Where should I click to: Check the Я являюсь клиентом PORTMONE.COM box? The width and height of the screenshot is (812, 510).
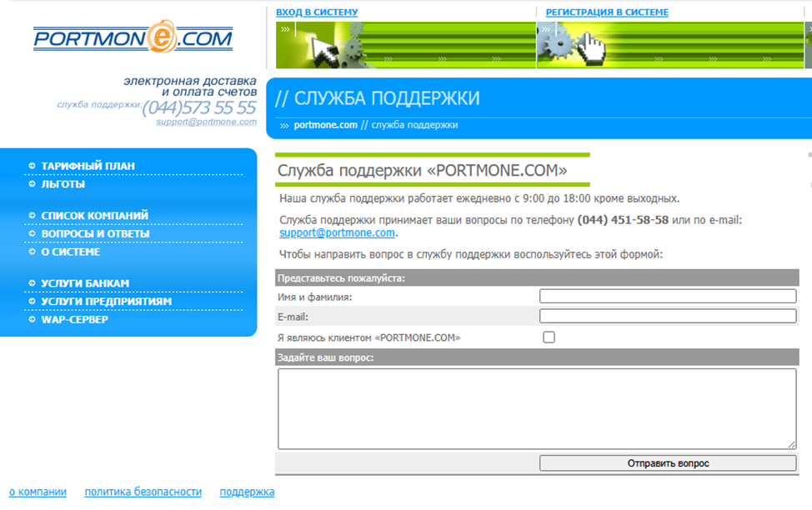click(x=549, y=337)
